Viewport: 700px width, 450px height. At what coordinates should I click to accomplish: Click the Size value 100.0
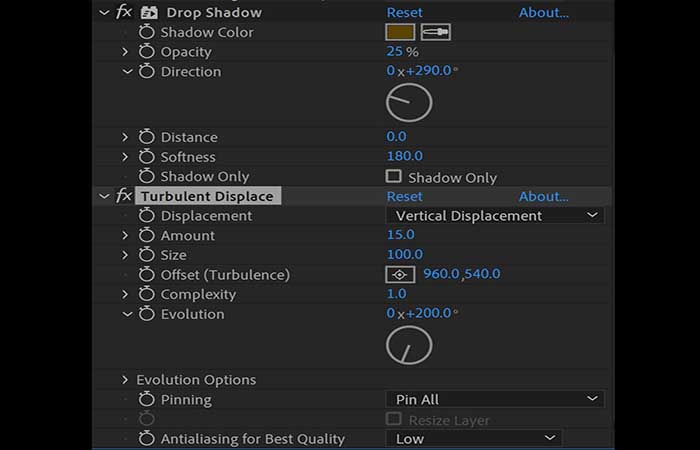(404, 254)
